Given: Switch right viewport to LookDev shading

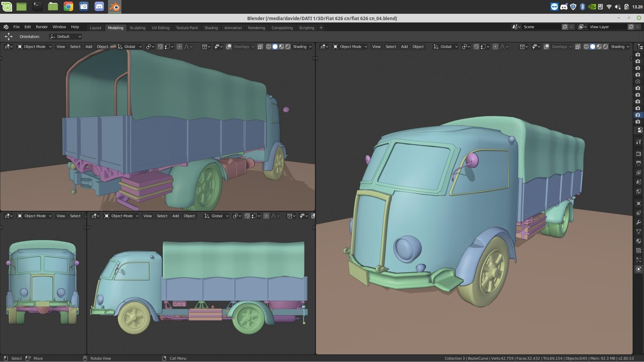Looking at the screenshot, I should coord(599,47).
